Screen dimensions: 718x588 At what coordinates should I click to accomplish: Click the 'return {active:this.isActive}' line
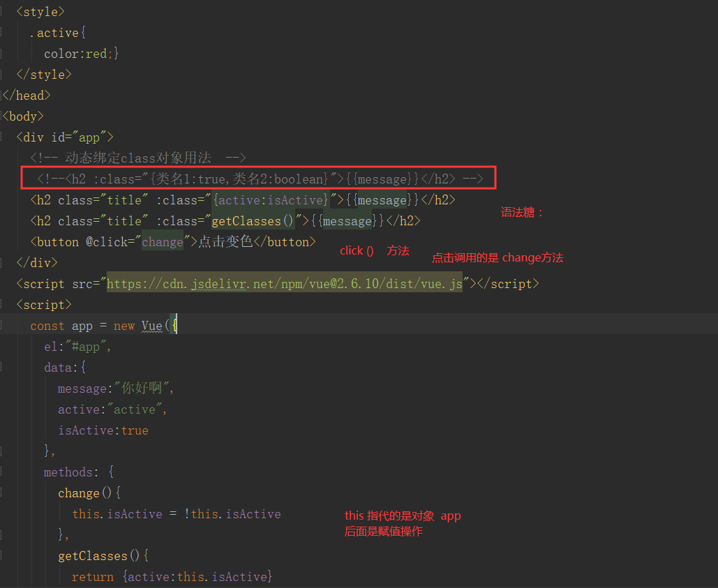click(172, 577)
